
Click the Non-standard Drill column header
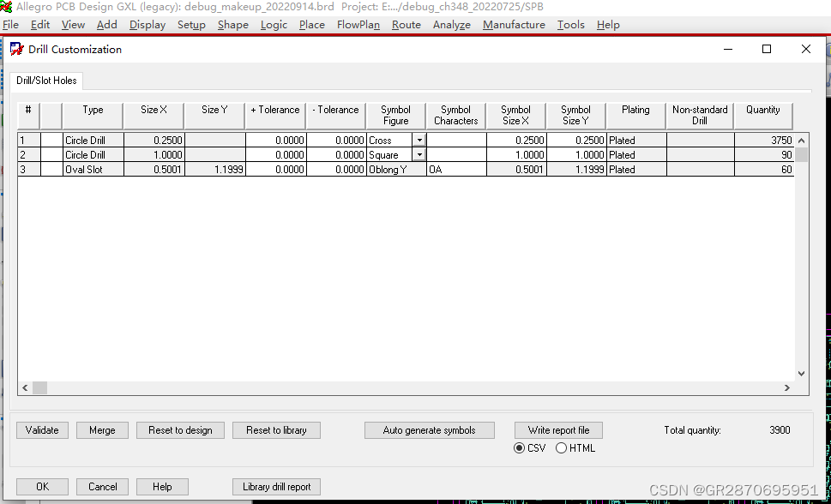(x=700, y=116)
